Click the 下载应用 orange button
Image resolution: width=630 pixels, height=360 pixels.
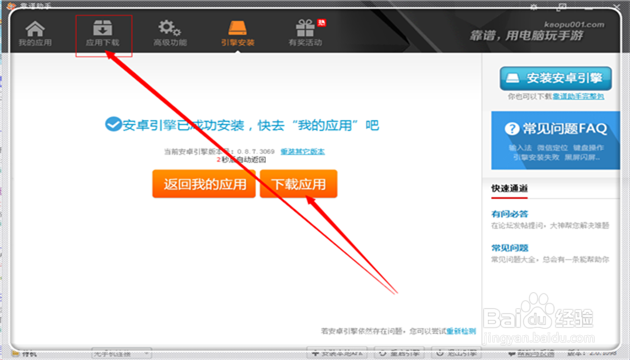[x=299, y=184]
